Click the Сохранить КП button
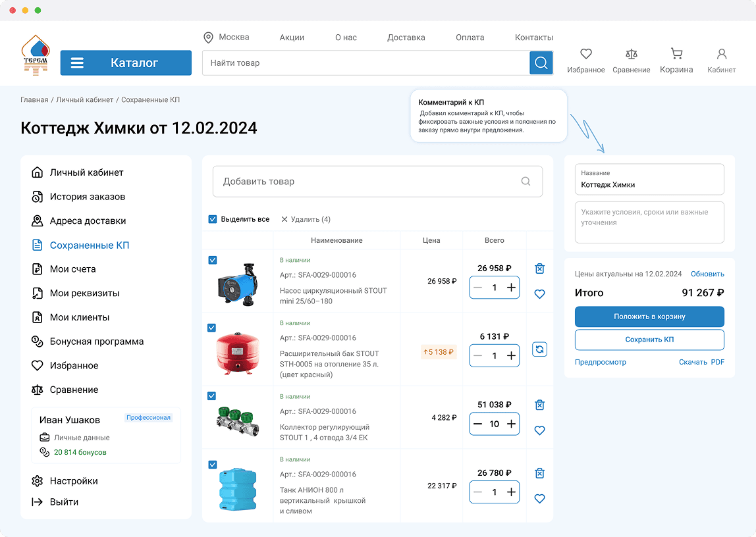756x537 pixels. [649, 340]
